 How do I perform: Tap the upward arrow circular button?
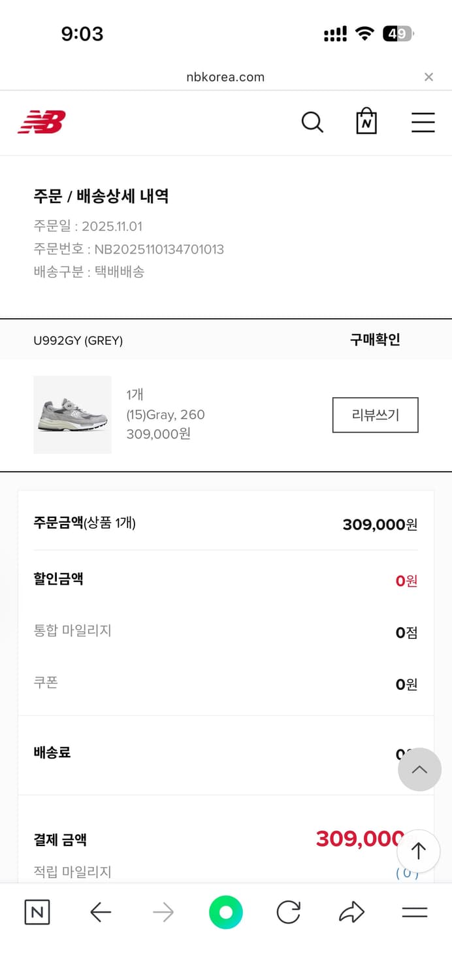coord(418,851)
